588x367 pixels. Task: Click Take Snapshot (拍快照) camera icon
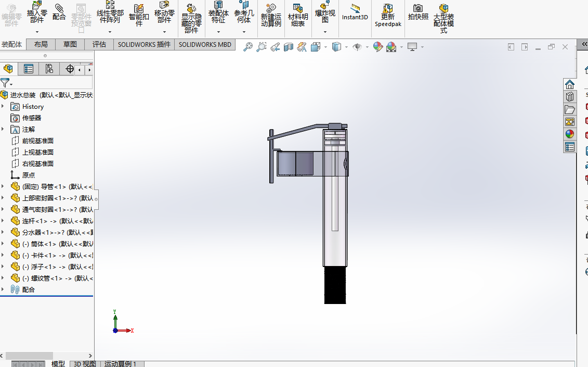click(418, 12)
